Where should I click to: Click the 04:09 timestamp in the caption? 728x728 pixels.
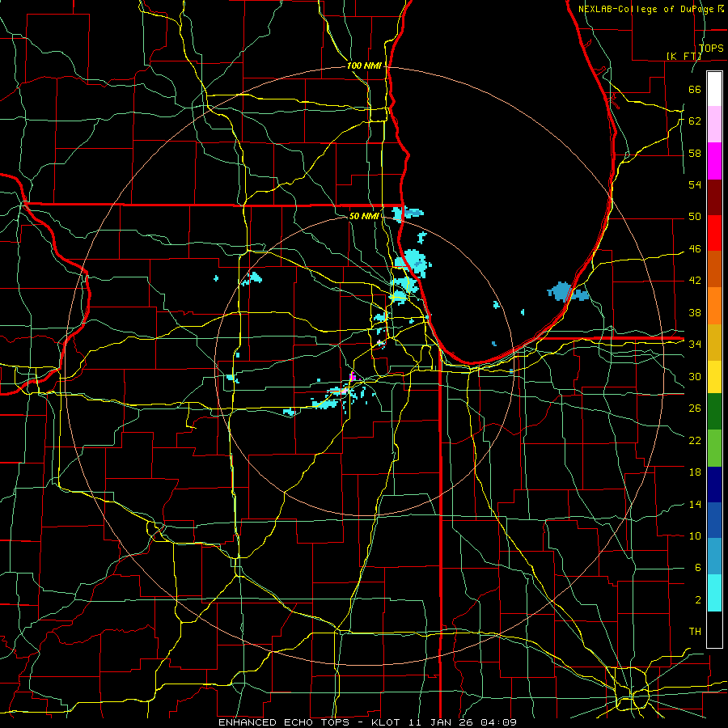(x=499, y=722)
